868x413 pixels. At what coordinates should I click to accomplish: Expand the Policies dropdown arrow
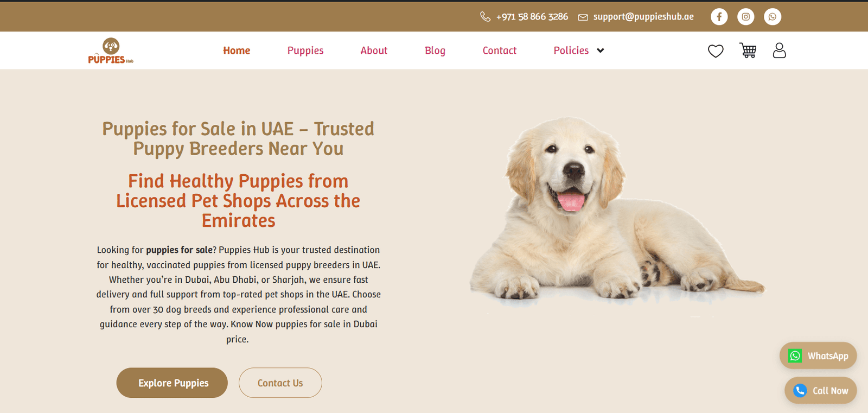point(601,50)
